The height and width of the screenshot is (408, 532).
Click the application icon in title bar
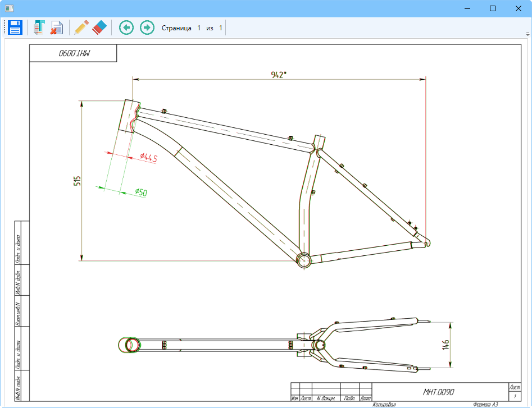(x=9, y=8)
